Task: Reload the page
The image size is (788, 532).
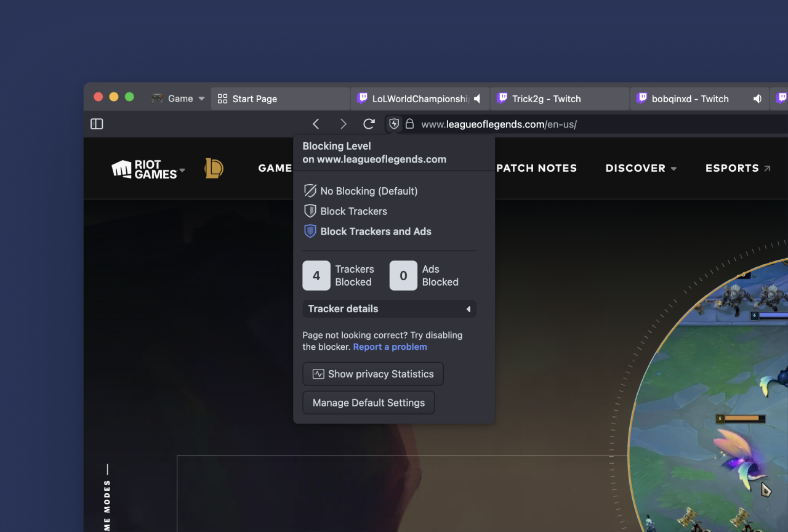Action: coord(369,124)
